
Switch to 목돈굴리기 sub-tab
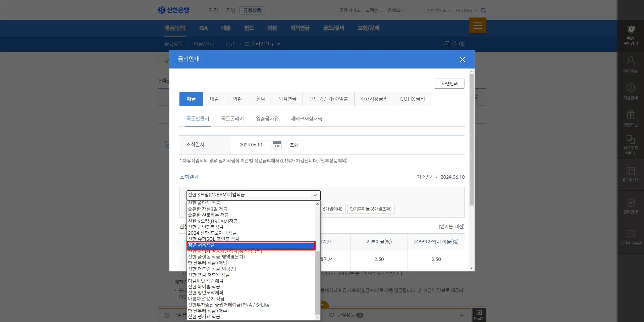tap(232, 119)
